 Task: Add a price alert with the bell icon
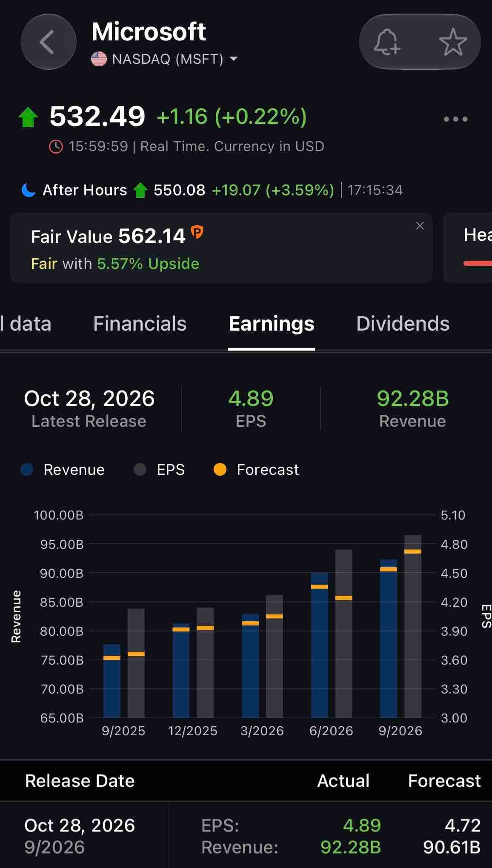[x=387, y=42]
